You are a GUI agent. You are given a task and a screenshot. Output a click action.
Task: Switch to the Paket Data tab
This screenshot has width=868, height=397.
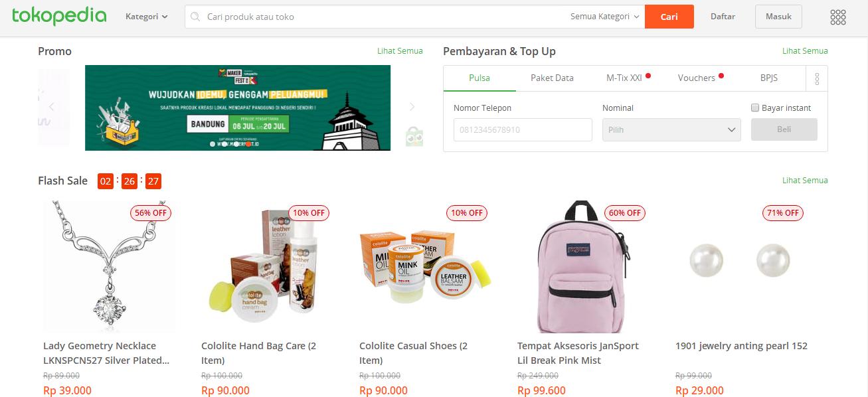point(552,78)
